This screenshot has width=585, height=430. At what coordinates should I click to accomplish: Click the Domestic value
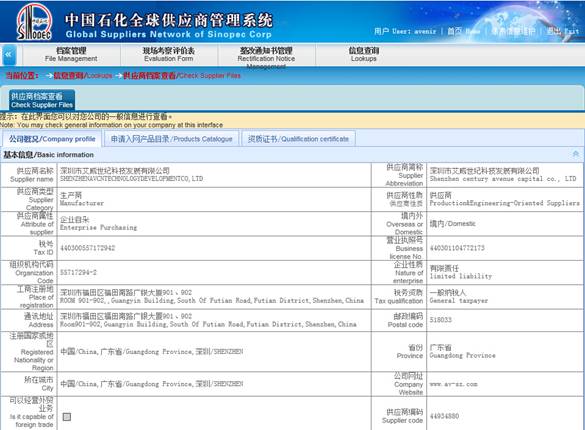pyautogui.click(x=453, y=224)
